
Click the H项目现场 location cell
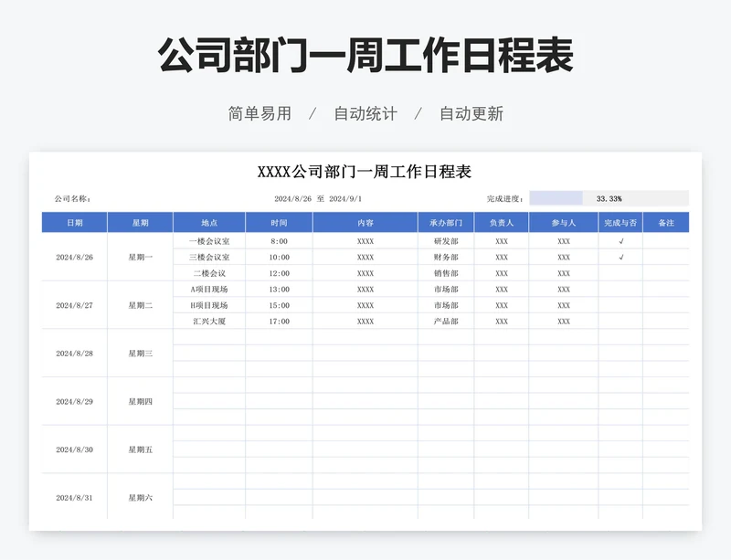point(209,305)
